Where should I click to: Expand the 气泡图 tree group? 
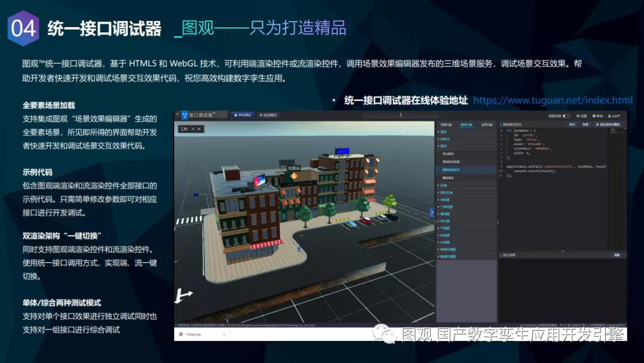pos(438,228)
